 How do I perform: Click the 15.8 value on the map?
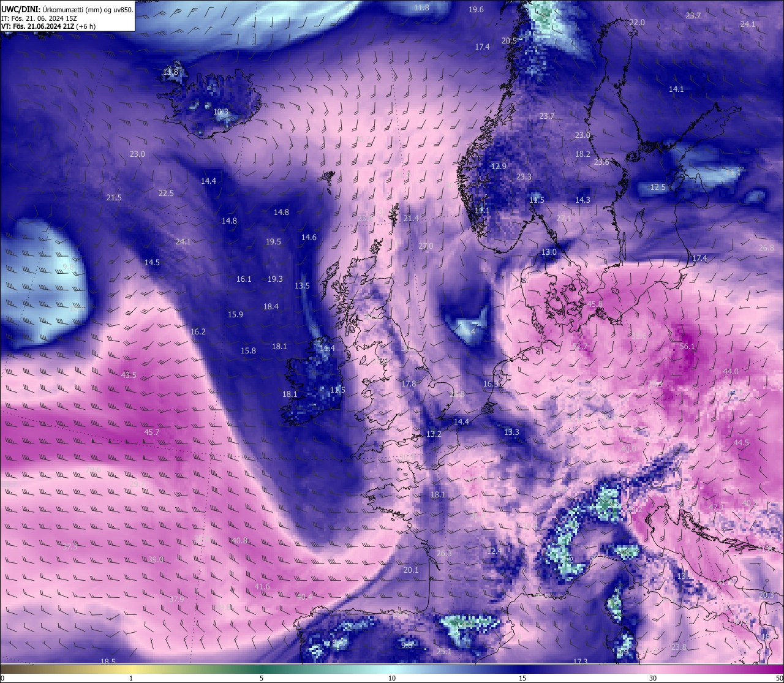(248, 351)
